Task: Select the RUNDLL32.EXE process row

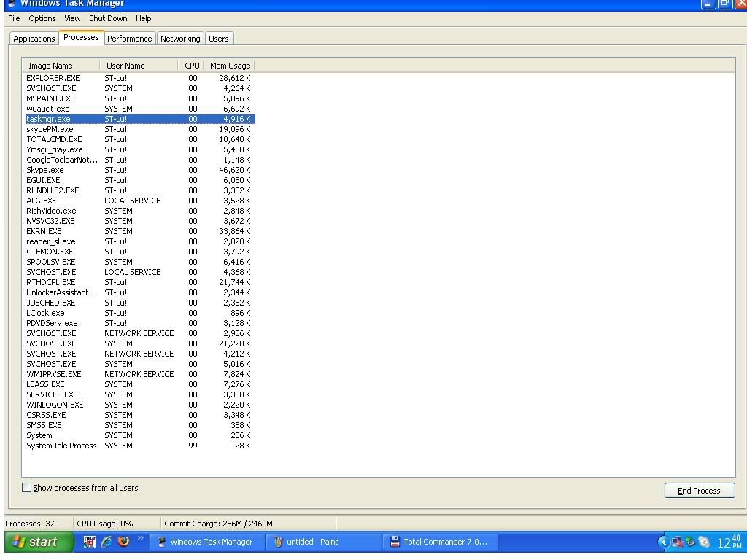Action: pos(140,190)
